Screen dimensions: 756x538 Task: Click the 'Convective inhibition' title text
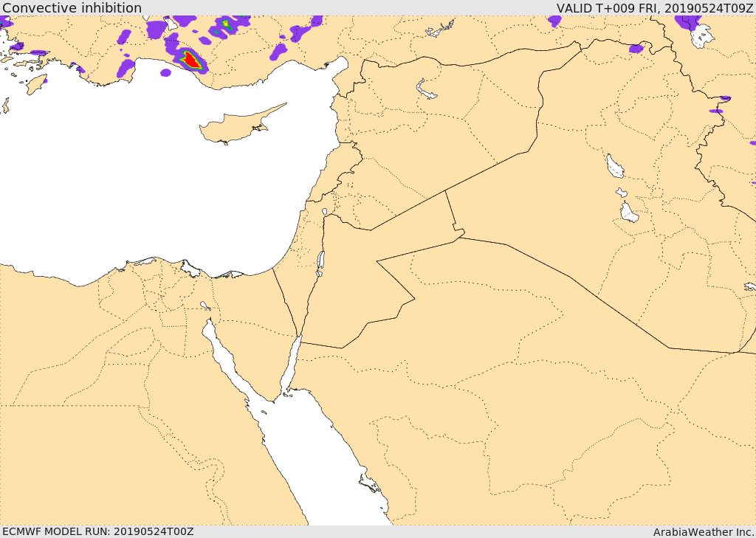point(72,7)
